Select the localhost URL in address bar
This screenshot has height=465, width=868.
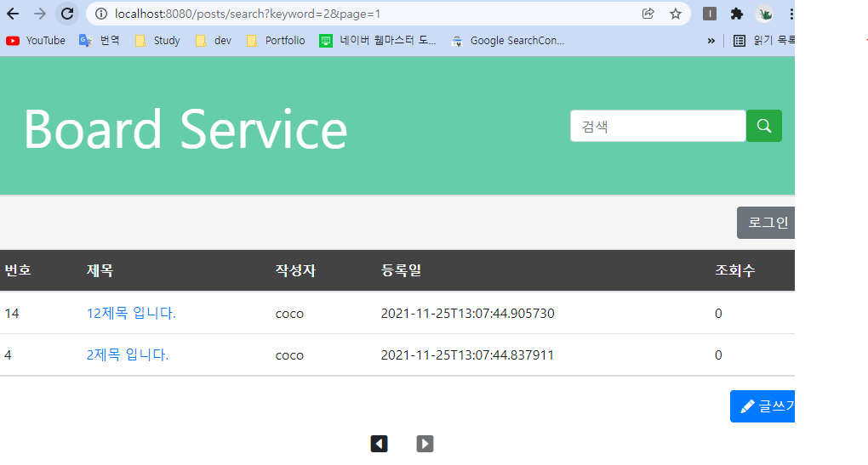click(x=248, y=14)
